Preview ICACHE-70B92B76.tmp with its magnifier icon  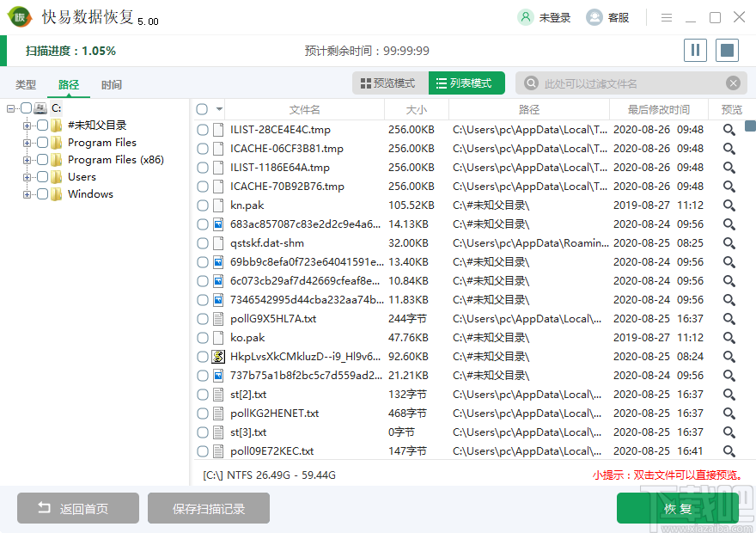(729, 187)
